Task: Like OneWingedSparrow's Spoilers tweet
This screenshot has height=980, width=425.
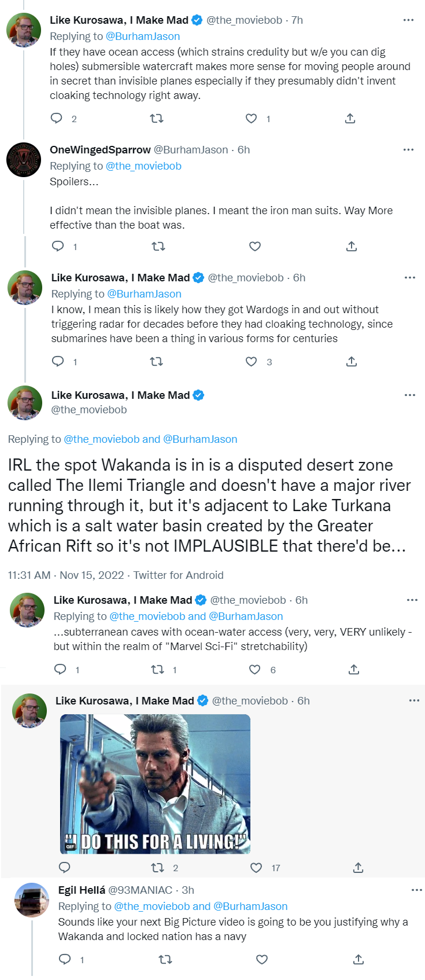Action: (x=255, y=247)
